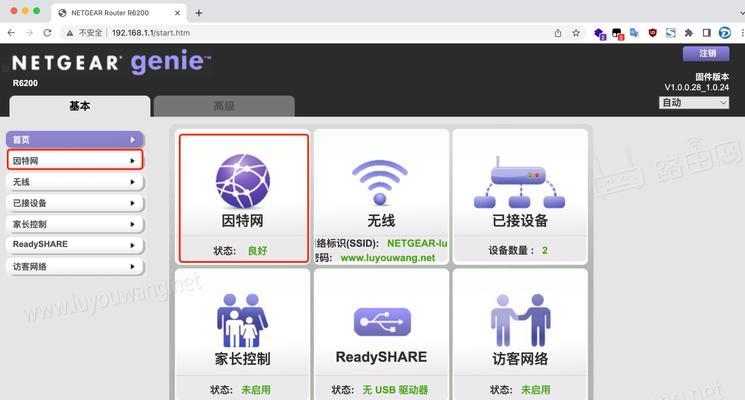Click the share page icon in address bar

pyautogui.click(x=558, y=33)
